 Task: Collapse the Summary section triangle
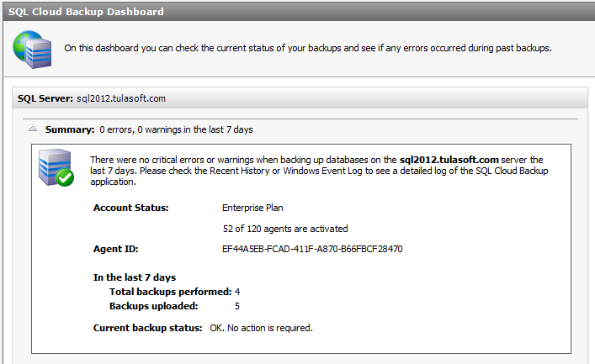coord(33,129)
